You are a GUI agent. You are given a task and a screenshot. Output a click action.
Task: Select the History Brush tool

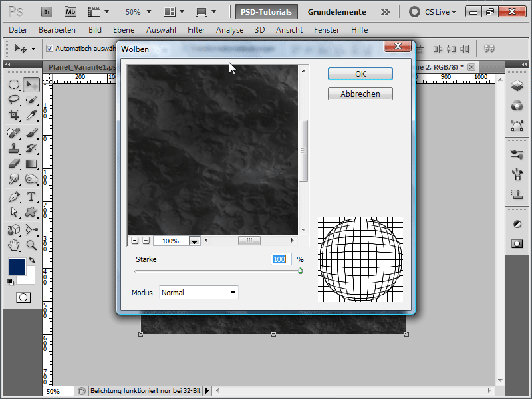click(31, 148)
